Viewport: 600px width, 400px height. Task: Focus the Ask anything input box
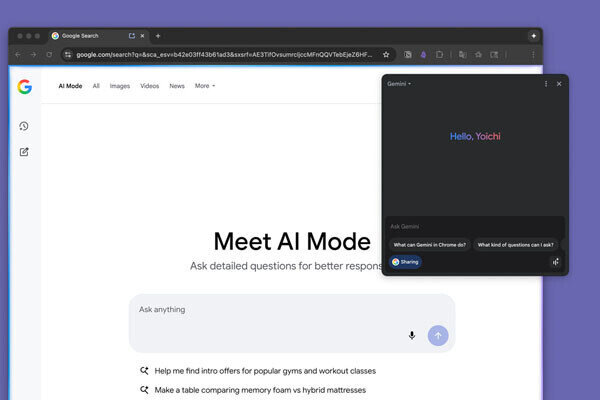pyautogui.click(x=292, y=323)
